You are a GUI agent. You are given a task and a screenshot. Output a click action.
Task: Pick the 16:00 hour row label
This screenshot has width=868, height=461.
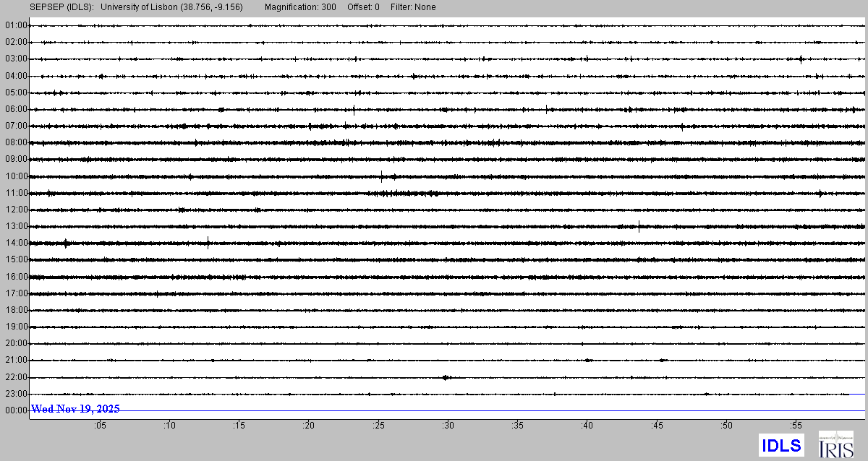pos(16,277)
